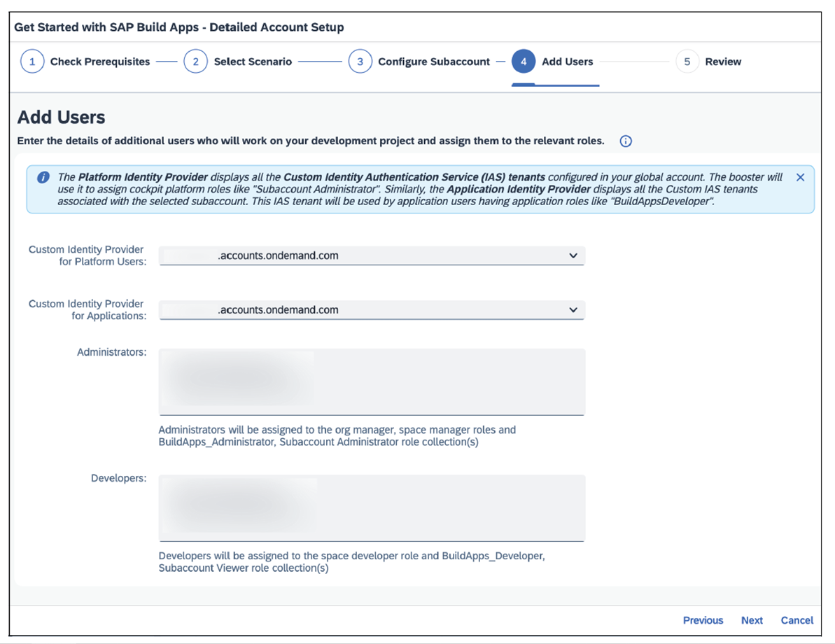Select the highlighted step 4 Add Users circle
The height and width of the screenshot is (644, 835).
pos(524,62)
